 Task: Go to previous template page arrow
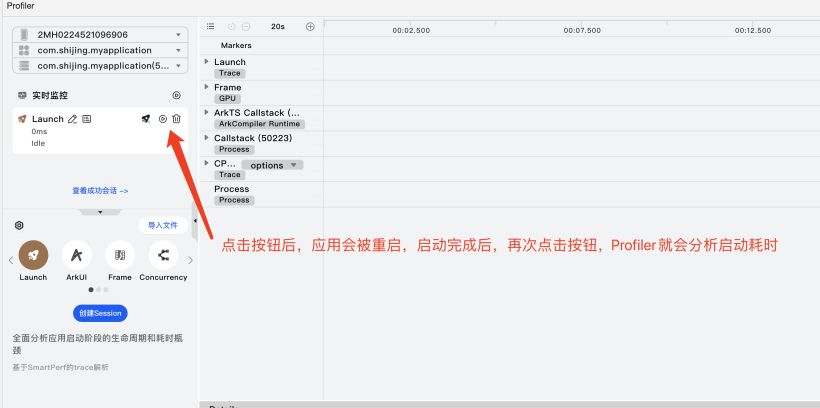point(11,260)
